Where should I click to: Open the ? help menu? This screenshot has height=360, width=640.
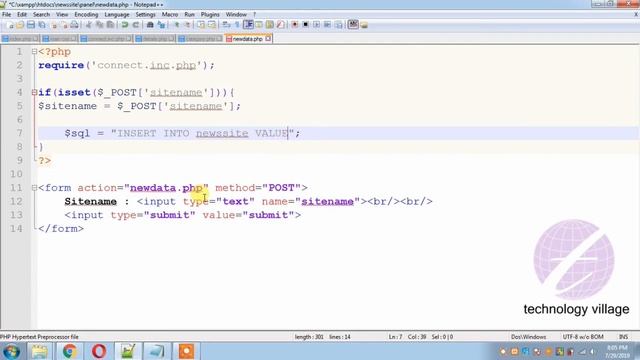[x=254, y=14]
